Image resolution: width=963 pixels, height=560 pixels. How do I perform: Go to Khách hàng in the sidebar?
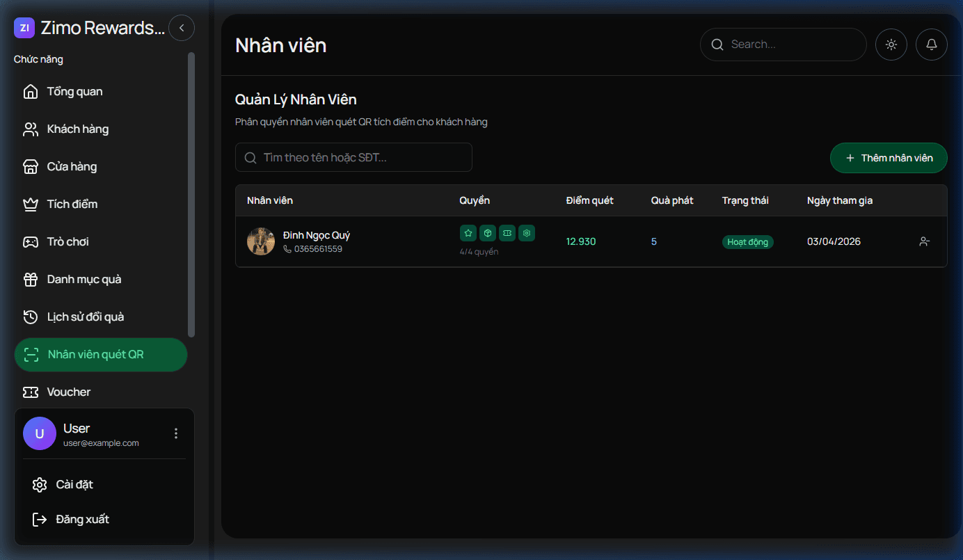point(77,129)
